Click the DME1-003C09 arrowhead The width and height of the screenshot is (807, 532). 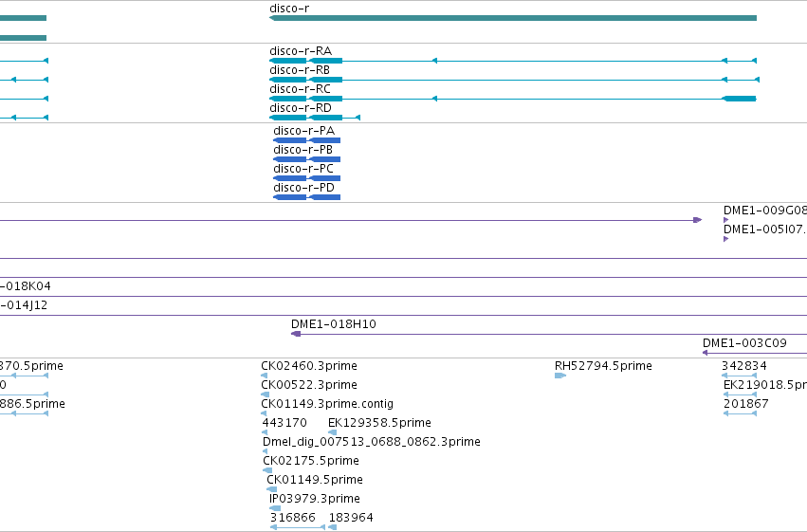tap(706, 353)
